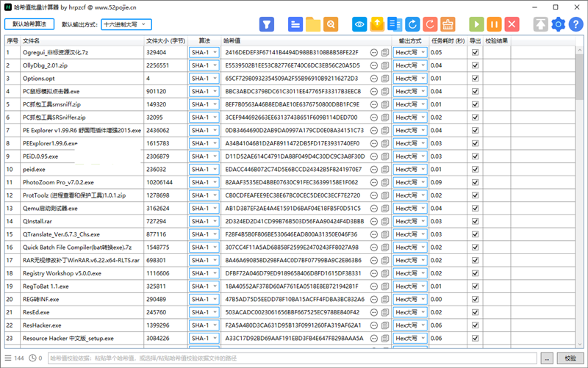This screenshot has height=368, width=588.
Task: Open settings via the blue gear icon
Action: tap(559, 24)
